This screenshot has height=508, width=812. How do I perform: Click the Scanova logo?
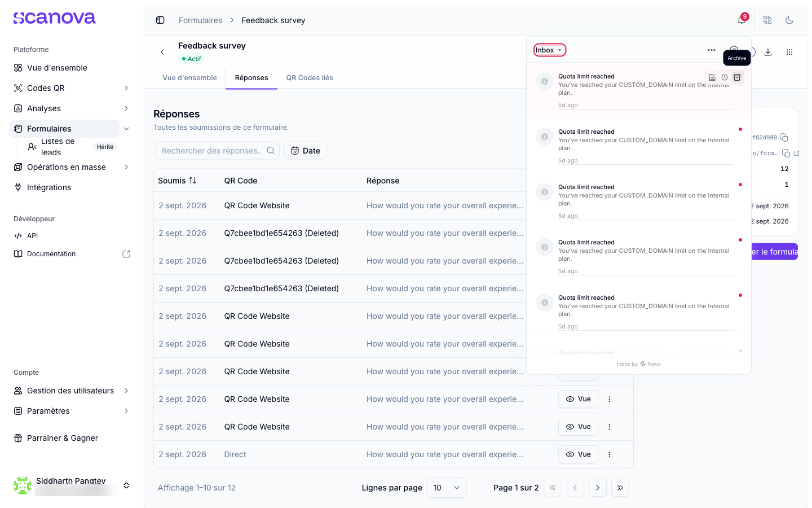pyautogui.click(x=55, y=18)
